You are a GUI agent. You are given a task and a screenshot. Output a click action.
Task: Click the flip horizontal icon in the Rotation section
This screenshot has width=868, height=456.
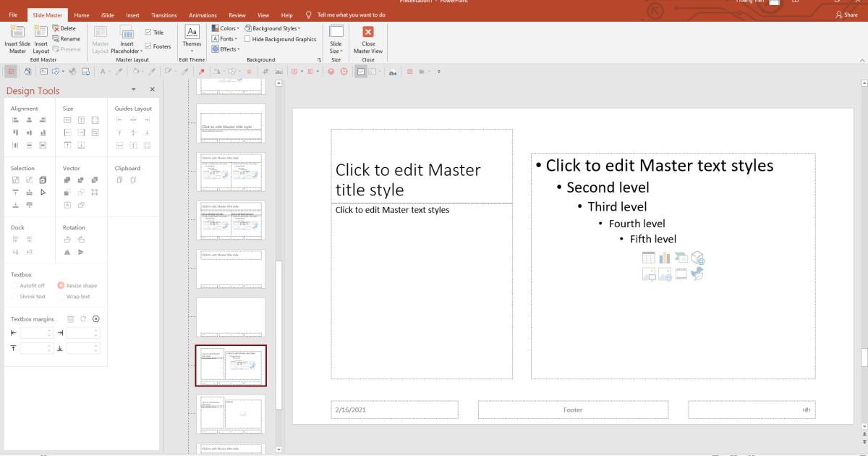(67, 253)
